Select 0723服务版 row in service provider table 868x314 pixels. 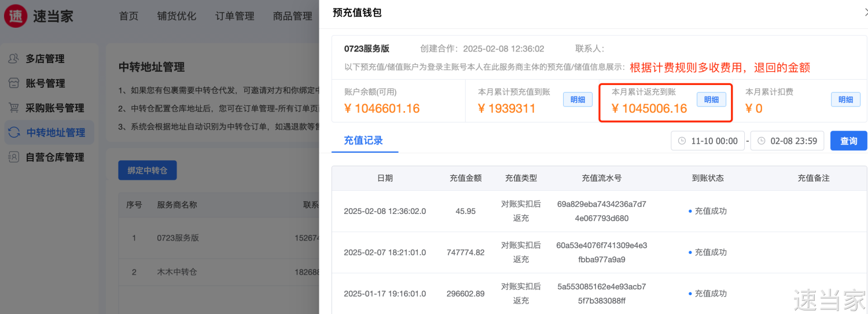(178, 238)
